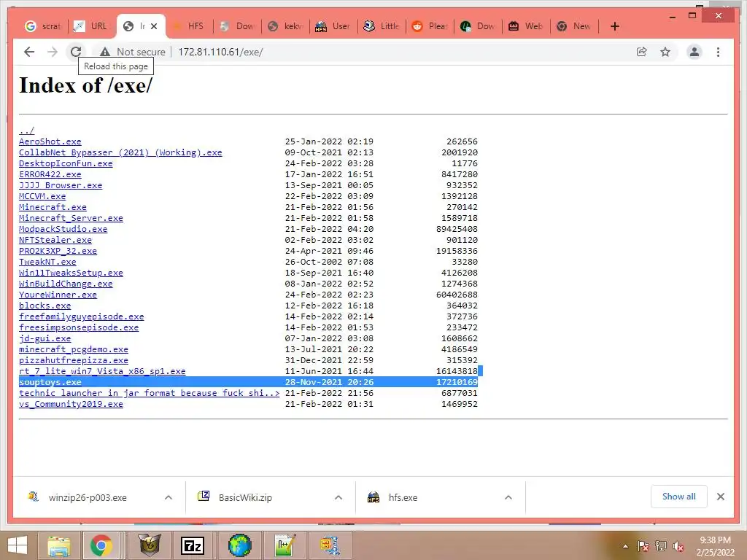Switch to the User tab

point(333,26)
